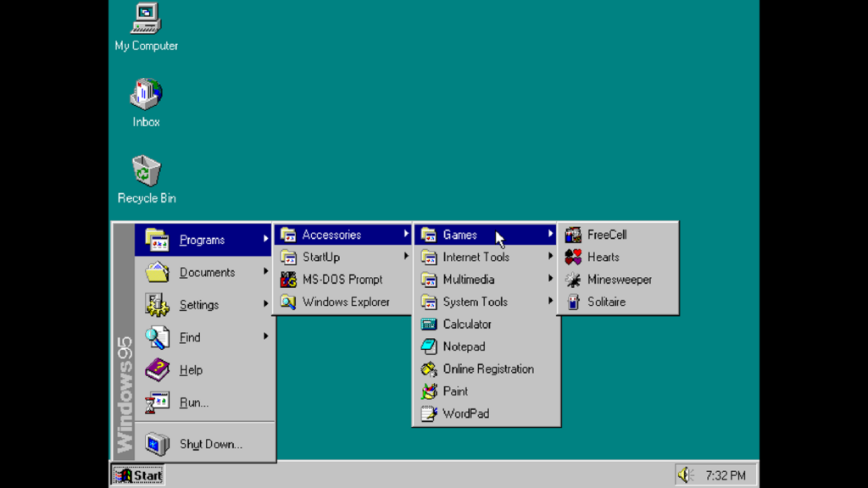Click the Online Registration icon
The height and width of the screenshot is (488, 868).
tap(428, 369)
